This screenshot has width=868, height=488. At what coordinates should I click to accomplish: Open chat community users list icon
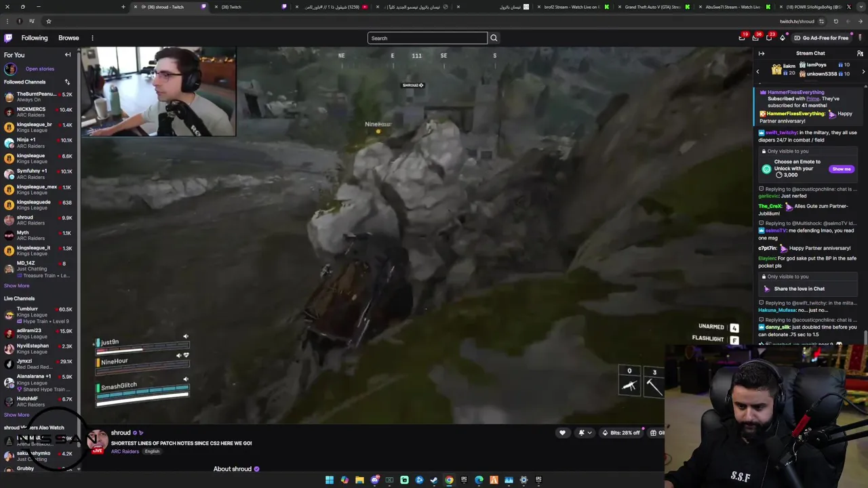click(x=860, y=54)
